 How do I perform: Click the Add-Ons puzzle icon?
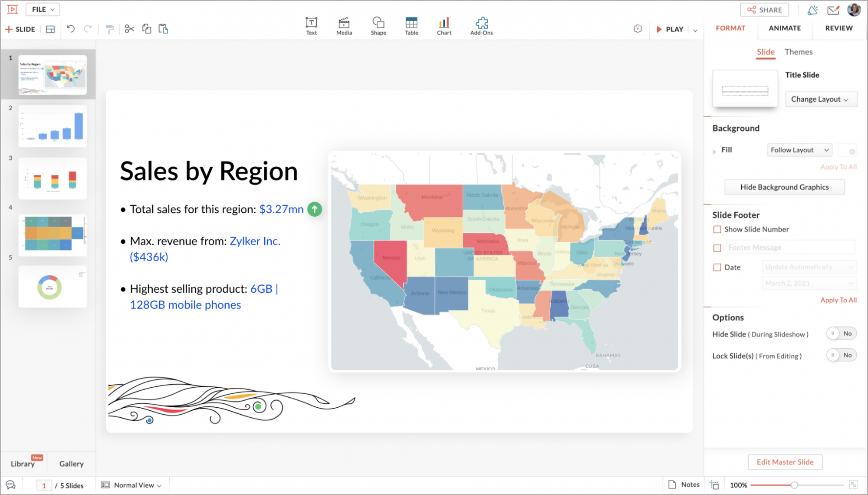pos(481,26)
